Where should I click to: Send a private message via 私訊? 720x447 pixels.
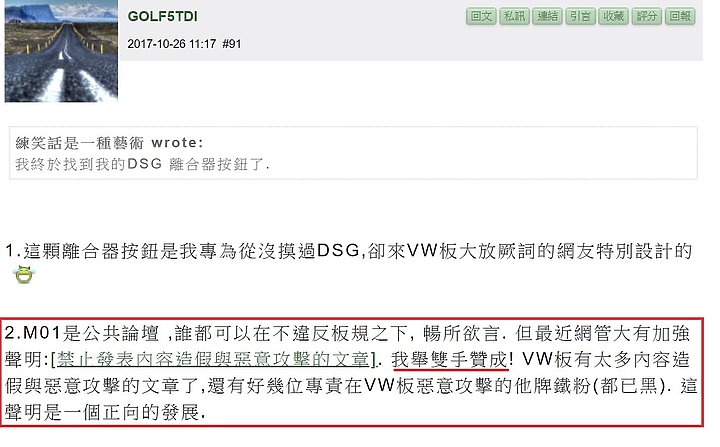pos(514,17)
